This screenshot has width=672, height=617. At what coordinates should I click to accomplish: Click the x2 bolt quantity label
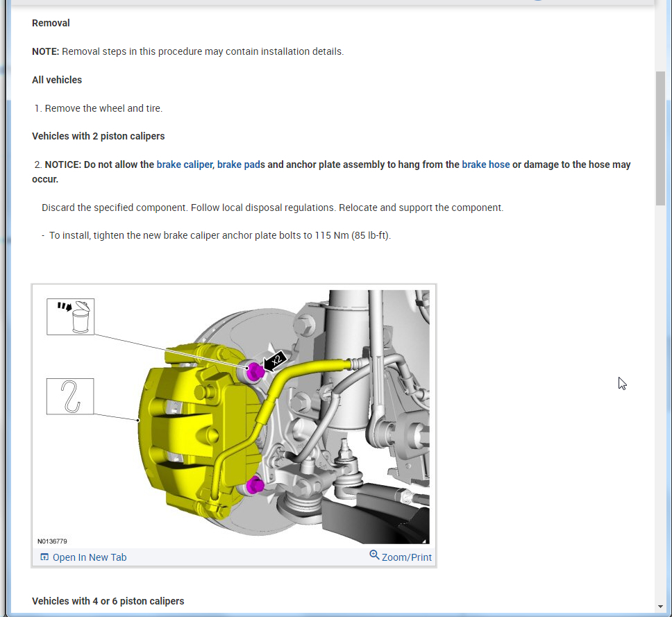pos(275,361)
